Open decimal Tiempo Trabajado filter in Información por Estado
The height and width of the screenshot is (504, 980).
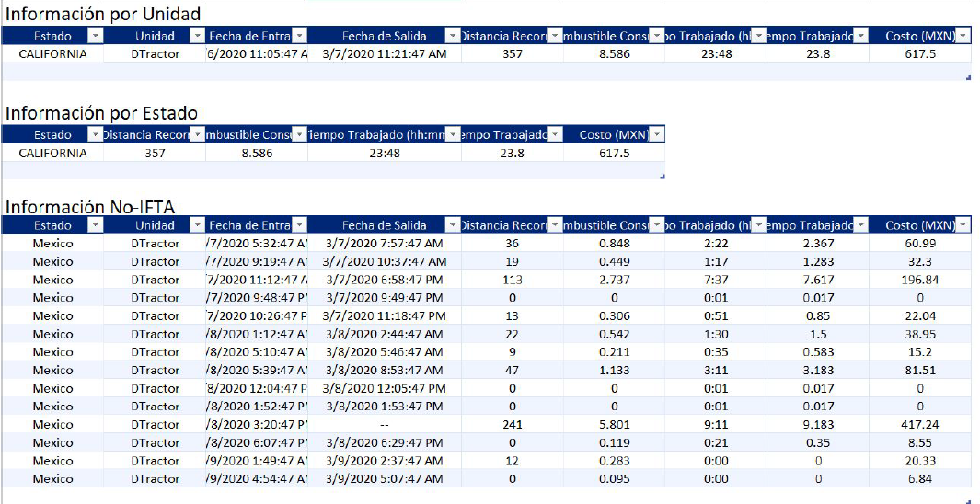554,134
